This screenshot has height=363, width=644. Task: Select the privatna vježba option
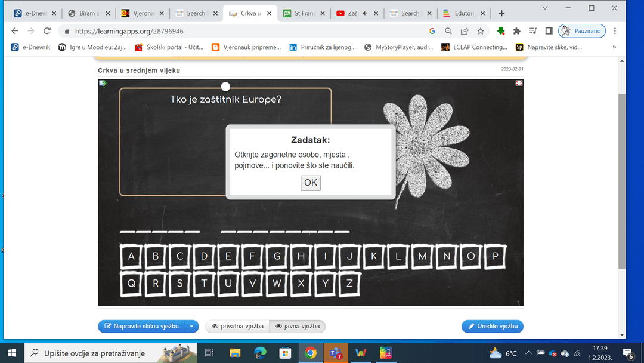click(x=237, y=326)
